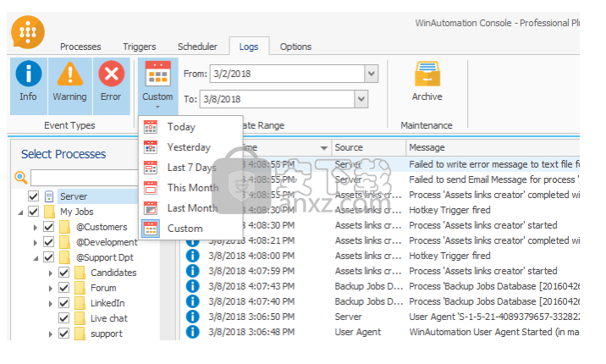Open the Custom date range calendar button
Viewport: 606px width, 364px height.
(157, 86)
